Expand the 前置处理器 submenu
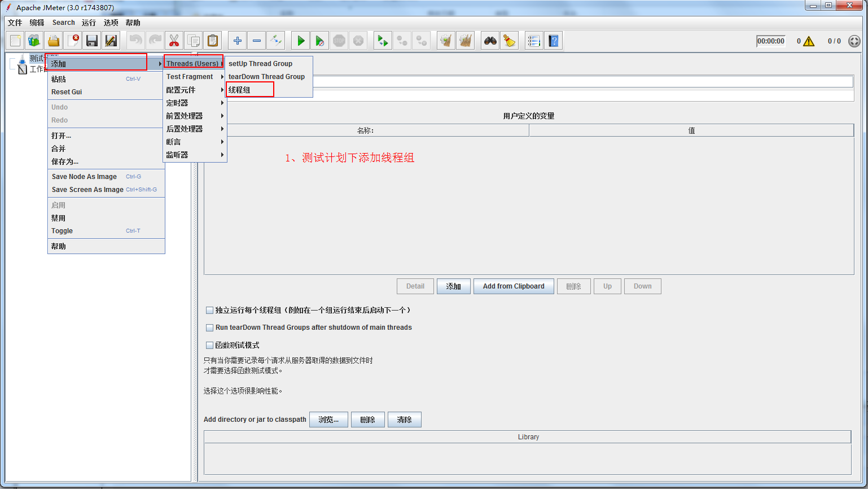Viewport: 868px width, 489px height. coord(195,116)
